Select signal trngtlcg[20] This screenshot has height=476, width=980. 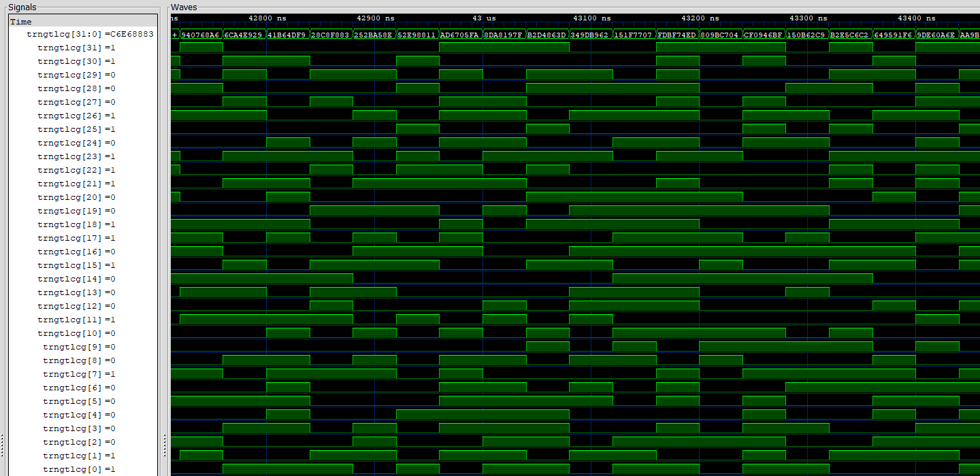[x=76, y=197]
